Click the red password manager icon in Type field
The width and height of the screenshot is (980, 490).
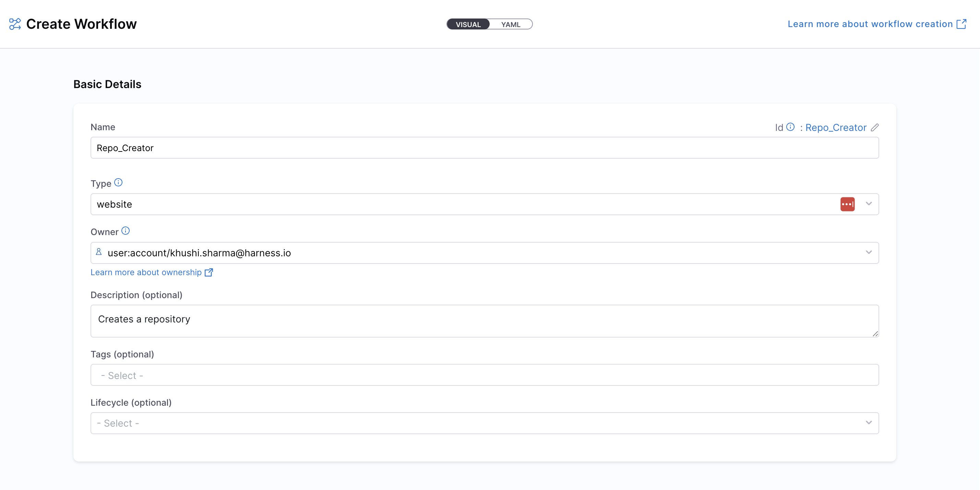pos(847,204)
